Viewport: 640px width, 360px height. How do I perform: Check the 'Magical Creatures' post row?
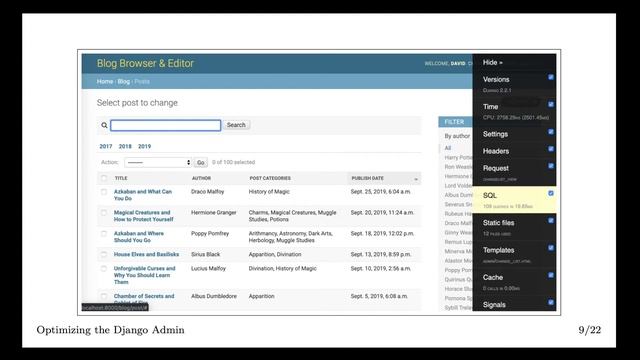(104, 213)
